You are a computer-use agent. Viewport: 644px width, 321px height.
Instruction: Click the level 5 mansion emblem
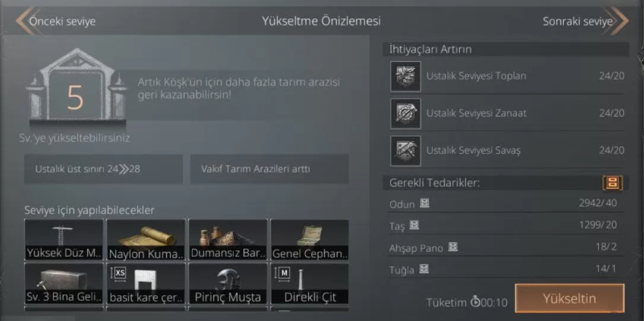tap(77, 89)
